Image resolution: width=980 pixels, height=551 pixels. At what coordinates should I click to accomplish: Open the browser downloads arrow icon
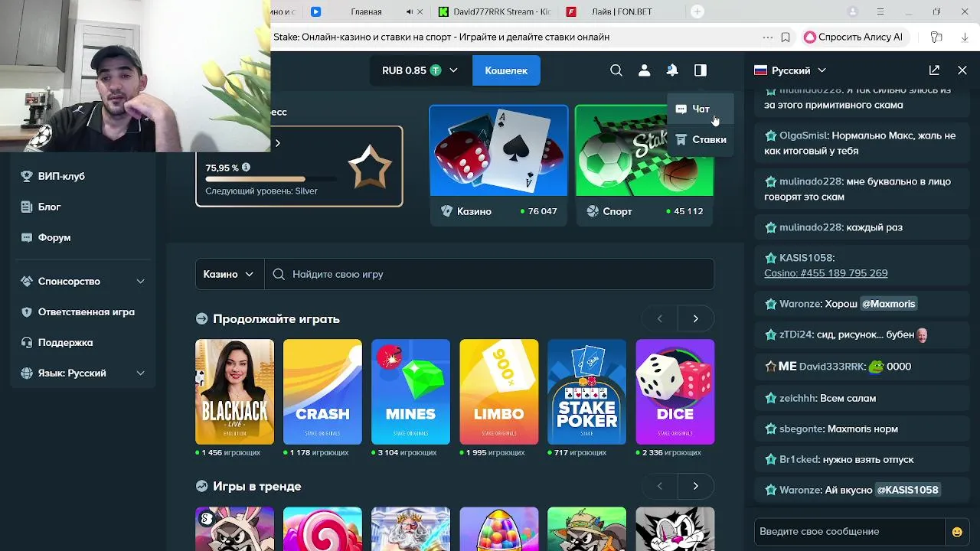click(x=965, y=37)
